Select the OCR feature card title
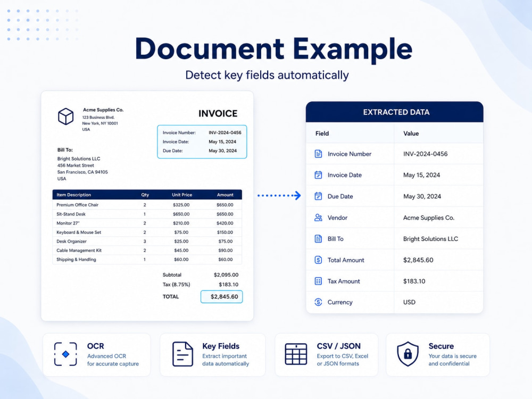 pos(96,346)
